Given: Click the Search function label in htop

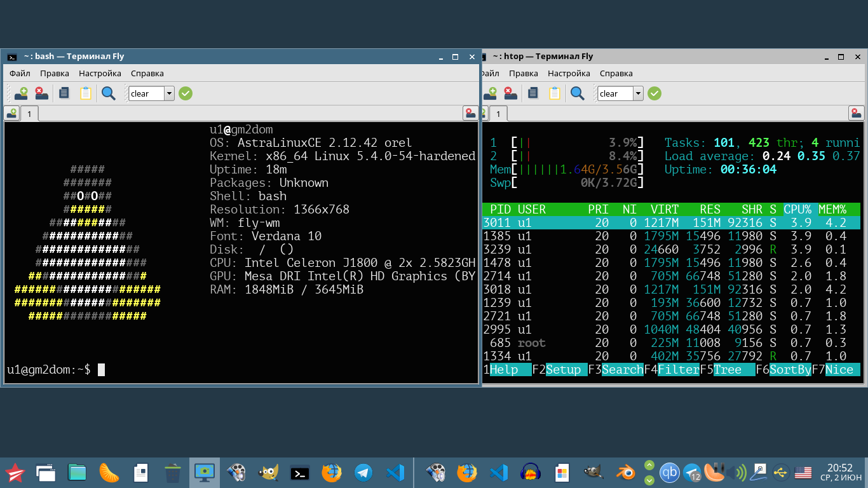Looking at the screenshot, I should (x=622, y=370).
